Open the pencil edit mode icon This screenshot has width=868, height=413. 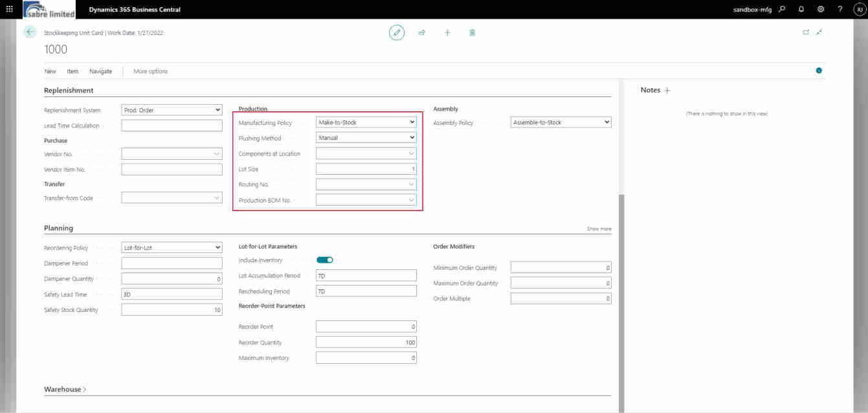tap(397, 32)
